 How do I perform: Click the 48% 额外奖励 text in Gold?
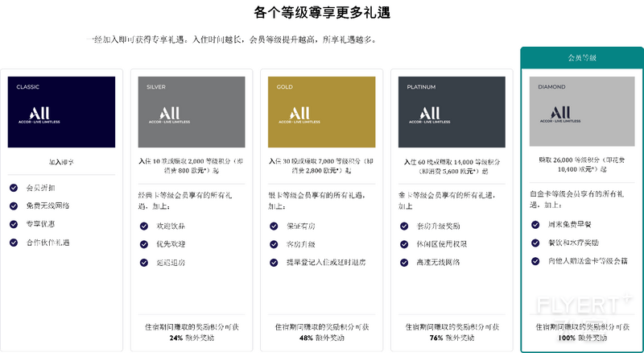coord(321,338)
